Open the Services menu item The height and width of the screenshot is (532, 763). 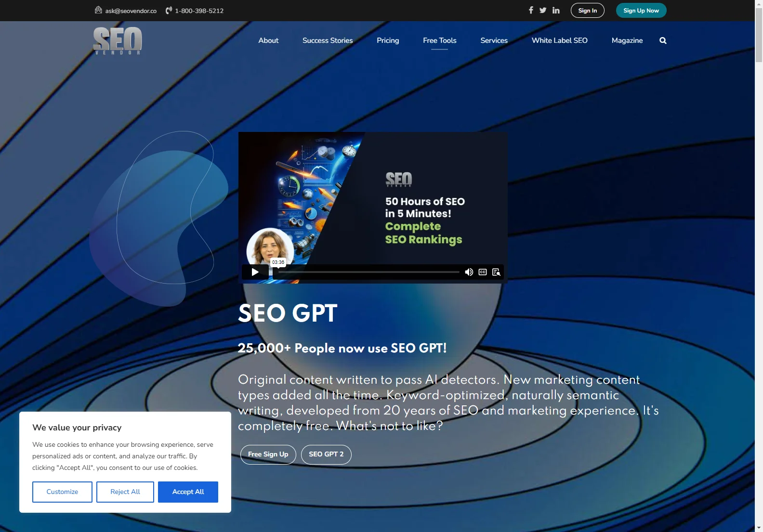click(x=494, y=40)
